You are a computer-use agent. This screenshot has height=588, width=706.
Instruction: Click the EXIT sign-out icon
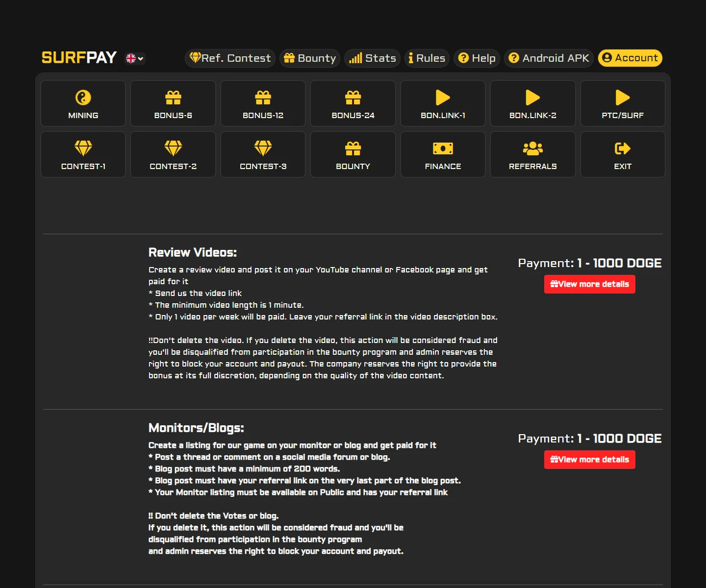[x=623, y=148]
